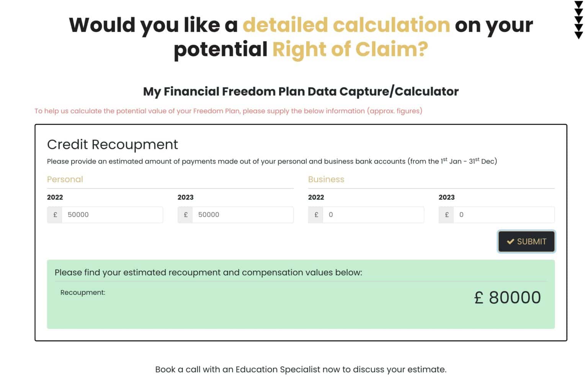Click the Recoupment label in the green panel
This screenshot has height=386, width=588.
click(83, 292)
